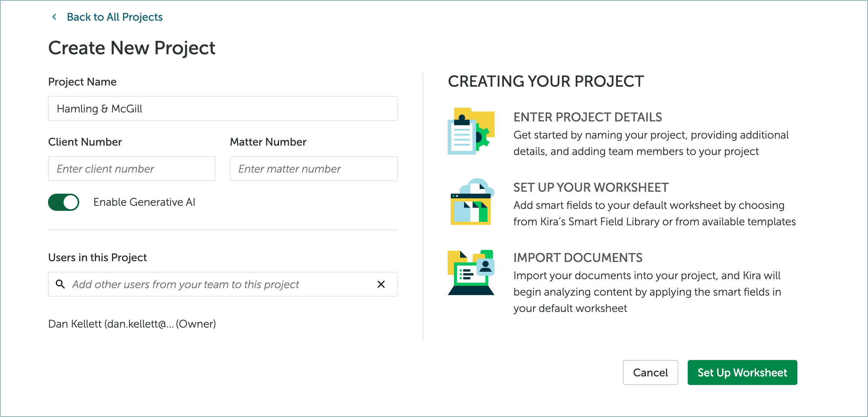Click the Users in this Project label
The height and width of the screenshot is (417, 868).
click(x=98, y=258)
